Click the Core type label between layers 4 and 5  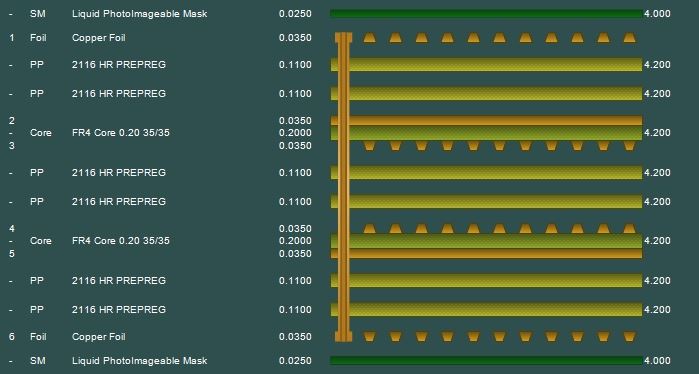pyautogui.click(x=41, y=241)
